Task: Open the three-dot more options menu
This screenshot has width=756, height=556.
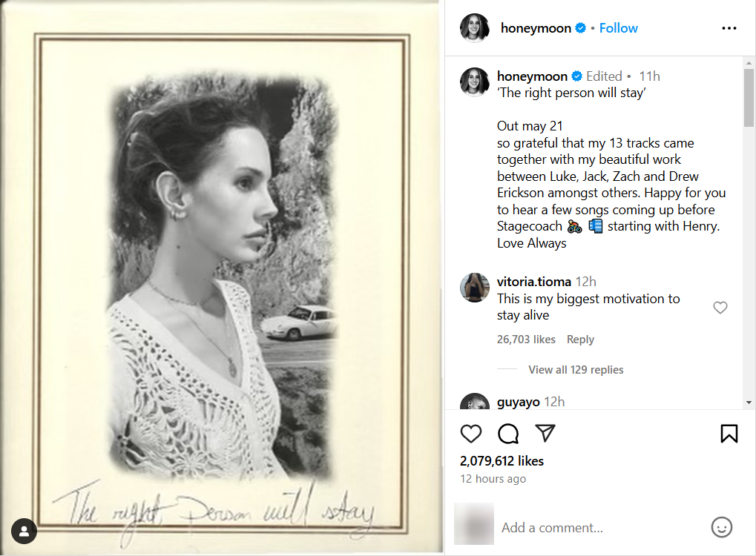Action: pyautogui.click(x=729, y=28)
